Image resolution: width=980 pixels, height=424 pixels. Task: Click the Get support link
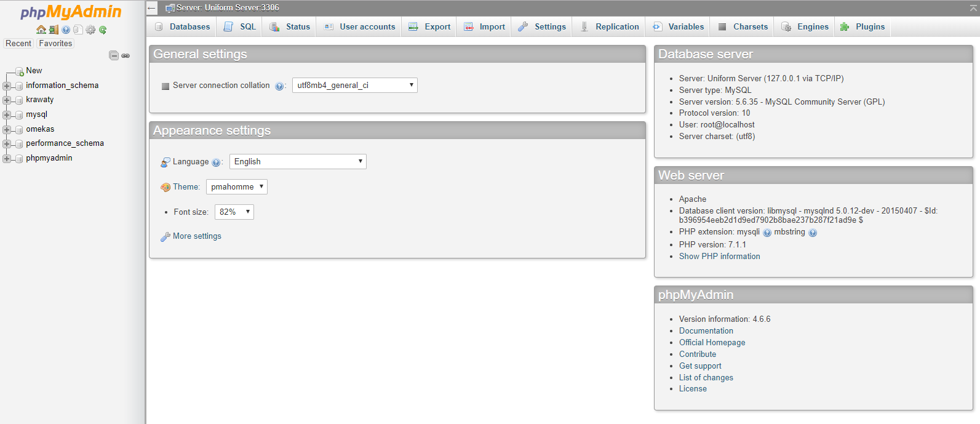point(700,366)
